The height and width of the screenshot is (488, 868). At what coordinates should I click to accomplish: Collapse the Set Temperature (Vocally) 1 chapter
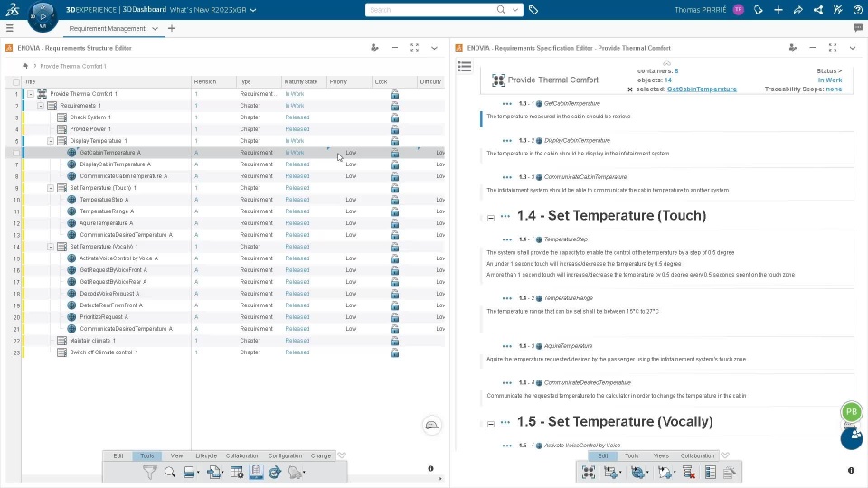pyautogui.click(x=51, y=247)
